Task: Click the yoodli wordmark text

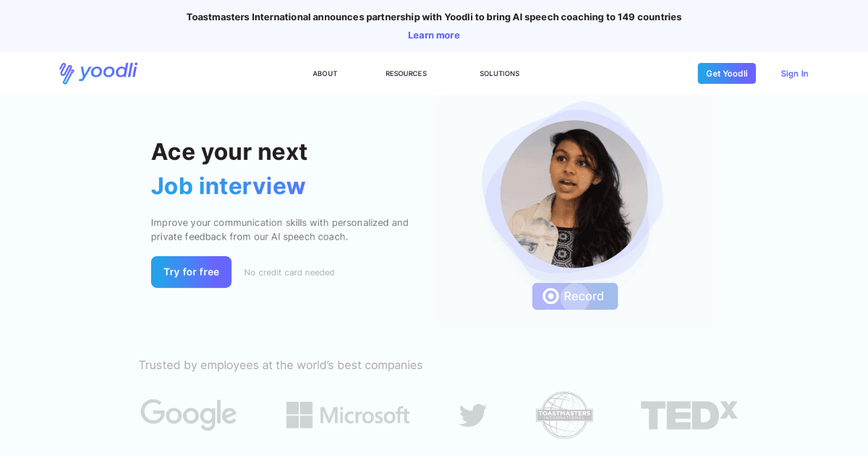Action: coord(108,72)
